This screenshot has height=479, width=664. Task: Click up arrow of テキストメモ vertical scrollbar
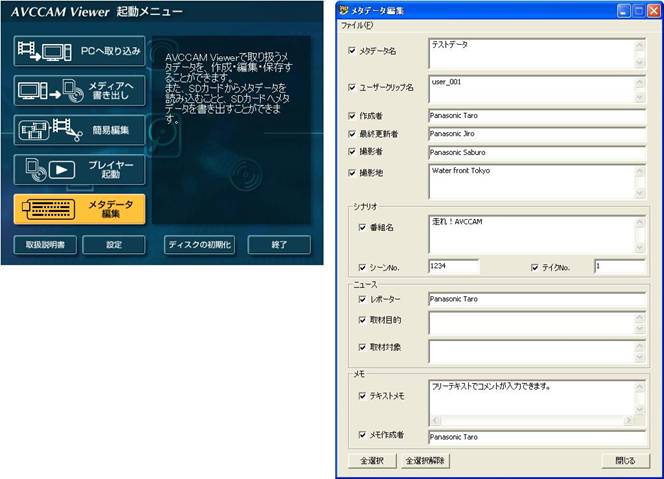point(639,386)
